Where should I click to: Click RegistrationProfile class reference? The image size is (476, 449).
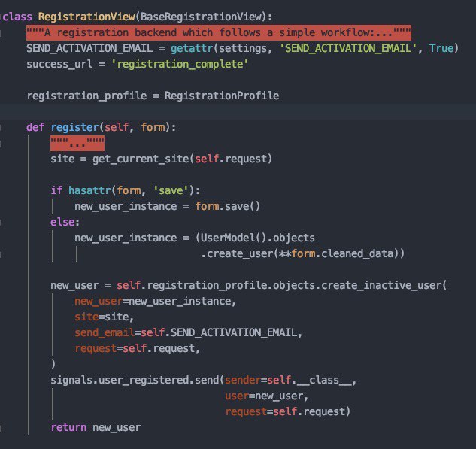tap(222, 96)
